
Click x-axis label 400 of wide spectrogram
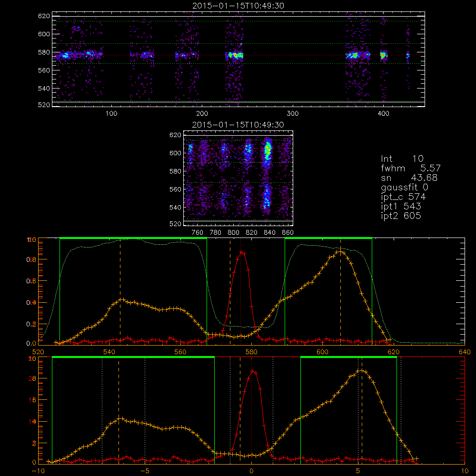(x=383, y=114)
